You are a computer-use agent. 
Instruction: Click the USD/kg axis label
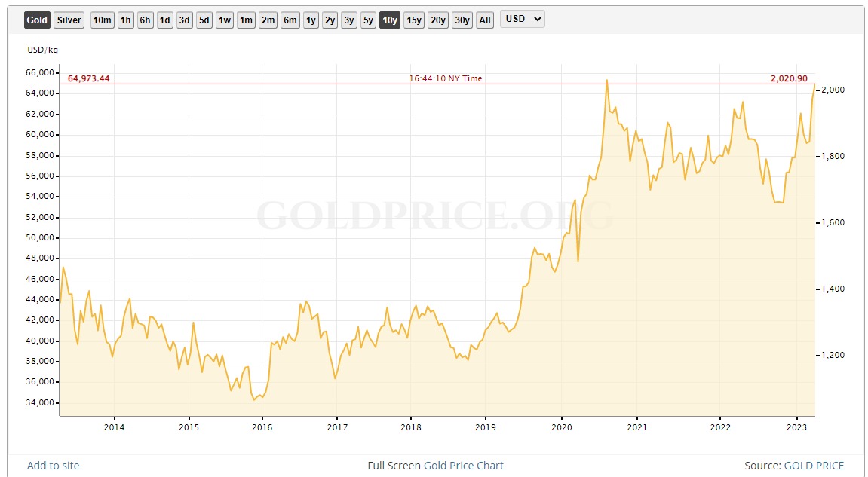43,50
